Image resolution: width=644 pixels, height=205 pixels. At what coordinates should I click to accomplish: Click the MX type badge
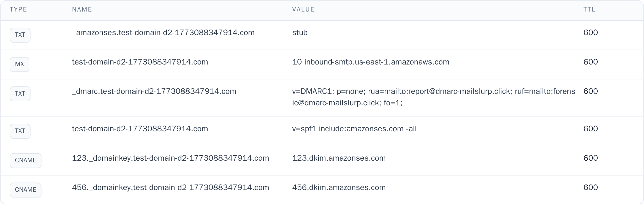[x=20, y=64]
